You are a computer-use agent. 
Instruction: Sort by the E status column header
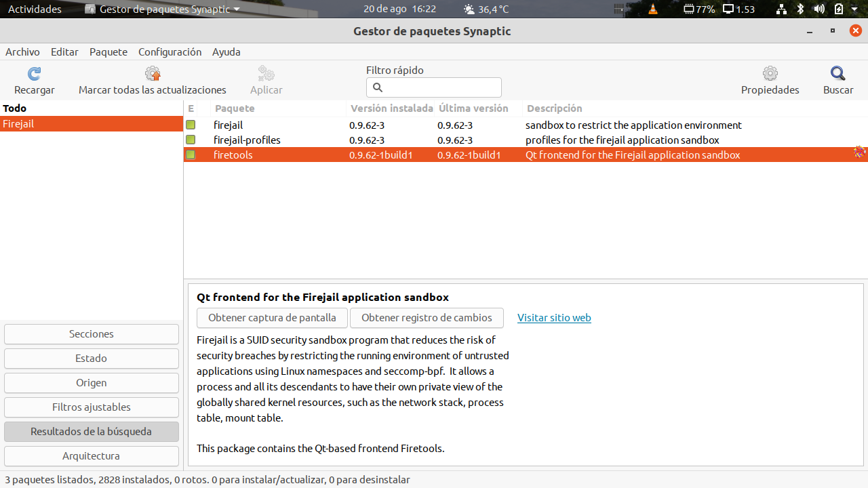(197, 108)
